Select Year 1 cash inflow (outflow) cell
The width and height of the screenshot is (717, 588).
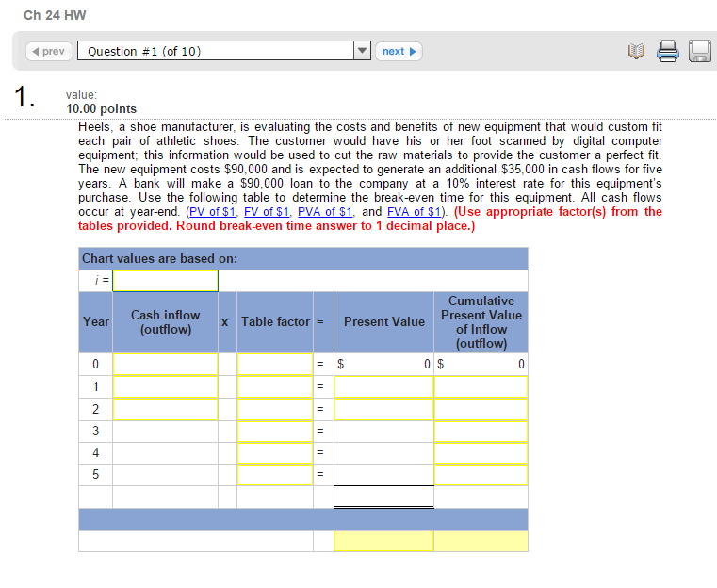coord(166,386)
